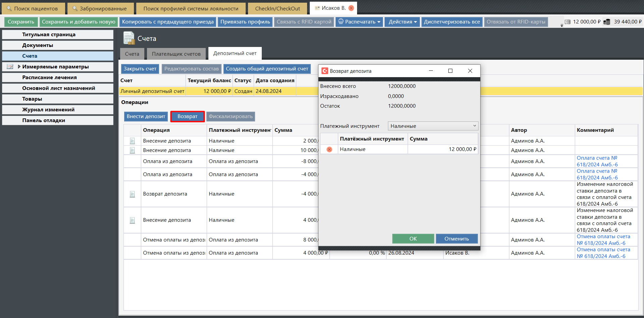Click the document icon in Возврат депозита row
Image resolution: width=644 pixels, height=318 pixels.
[132, 194]
